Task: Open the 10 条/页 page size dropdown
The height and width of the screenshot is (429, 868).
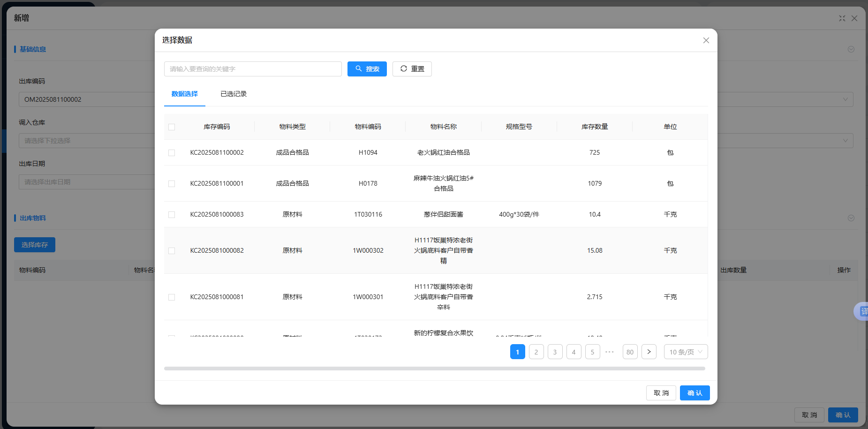Action: [x=686, y=352]
